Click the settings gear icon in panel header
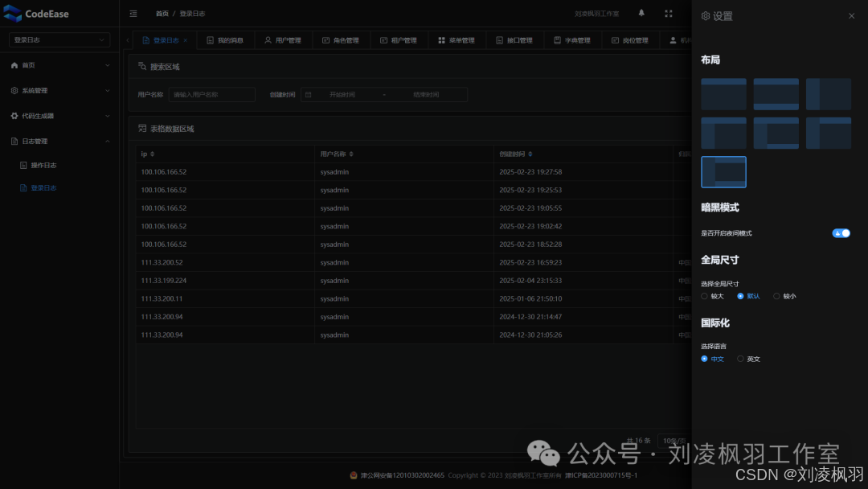868x489 pixels. tap(706, 16)
